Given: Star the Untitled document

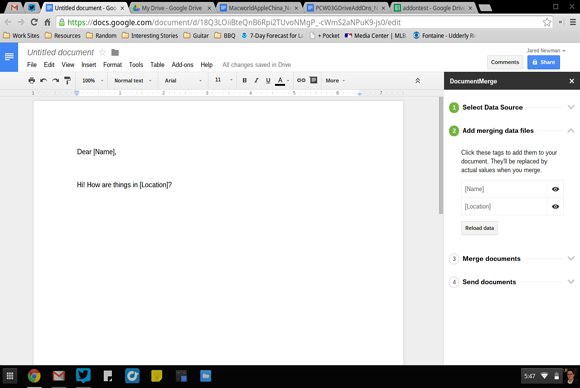Looking at the screenshot, I should pos(102,52).
